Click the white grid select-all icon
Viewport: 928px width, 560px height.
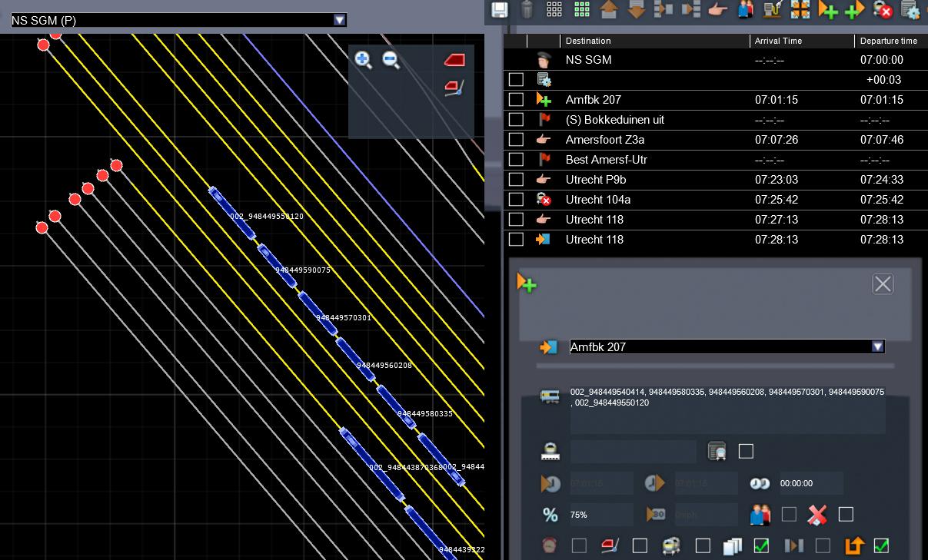(554, 9)
